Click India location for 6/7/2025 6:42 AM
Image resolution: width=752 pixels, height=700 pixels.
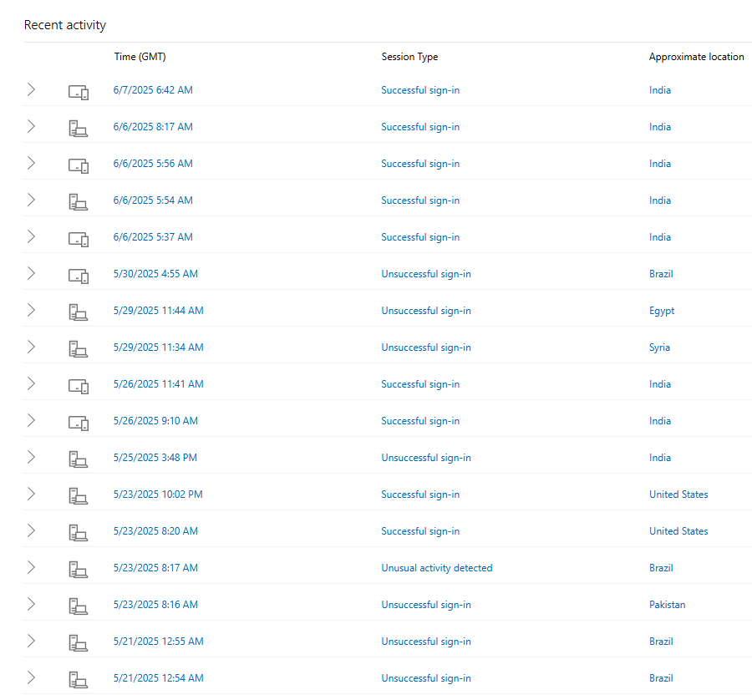pyautogui.click(x=660, y=90)
